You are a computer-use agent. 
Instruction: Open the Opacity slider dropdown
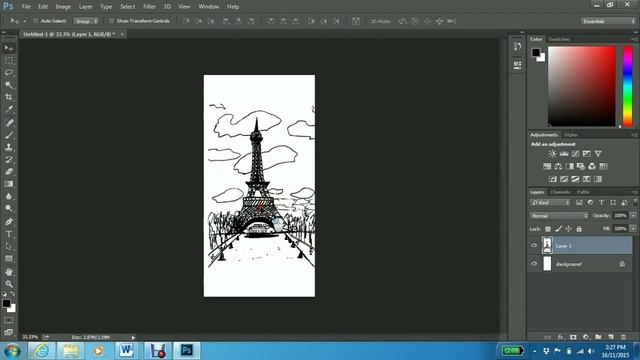[633, 216]
